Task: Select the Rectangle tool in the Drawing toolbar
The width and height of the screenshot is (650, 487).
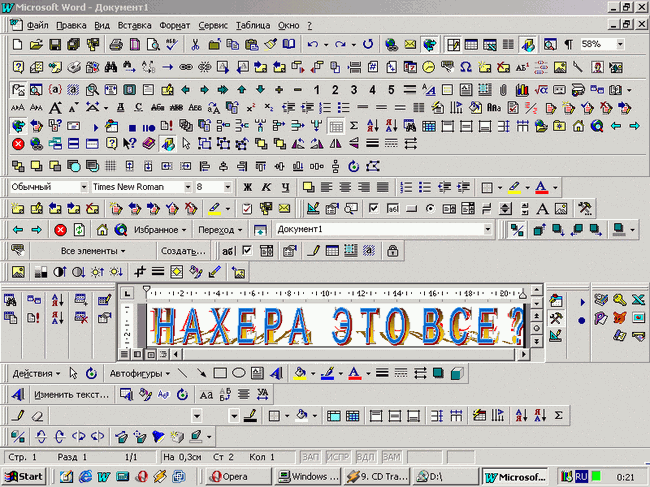Action: tap(220, 373)
